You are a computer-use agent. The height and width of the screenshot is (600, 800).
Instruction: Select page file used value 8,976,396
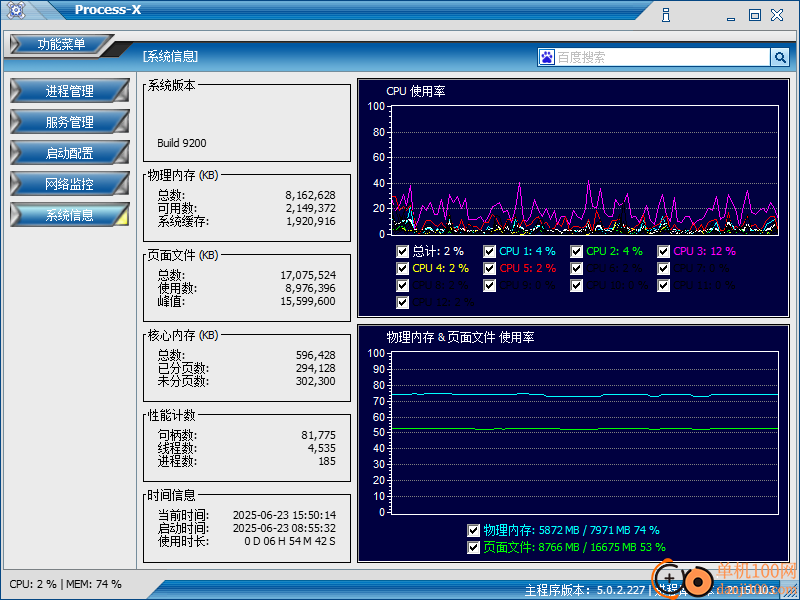coord(310,288)
